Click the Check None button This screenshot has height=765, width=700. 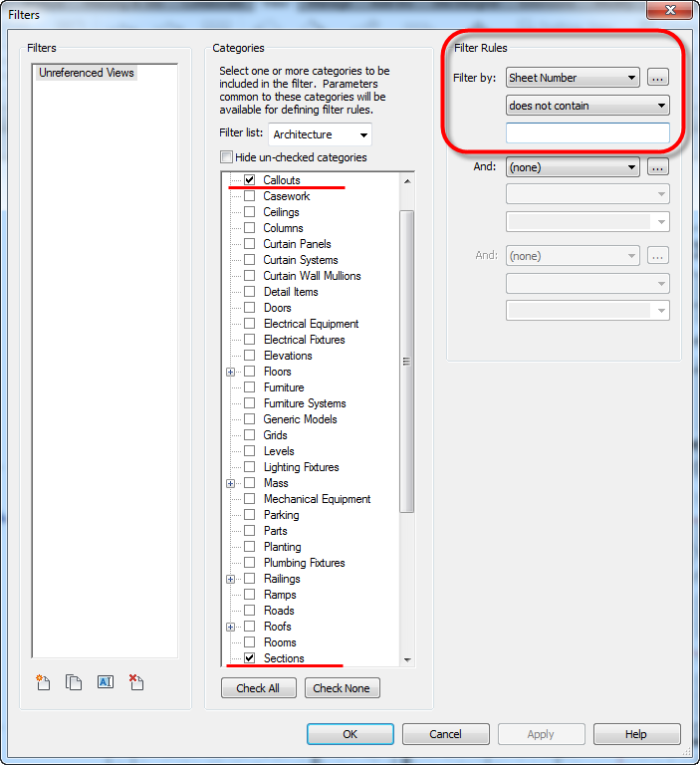click(x=342, y=688)
